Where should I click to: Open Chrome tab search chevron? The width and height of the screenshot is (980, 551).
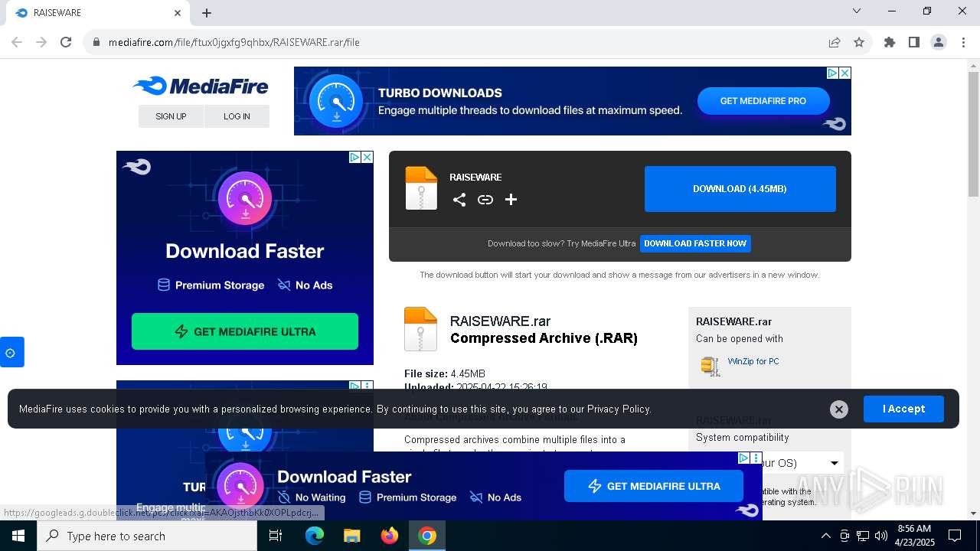point(857,11)
